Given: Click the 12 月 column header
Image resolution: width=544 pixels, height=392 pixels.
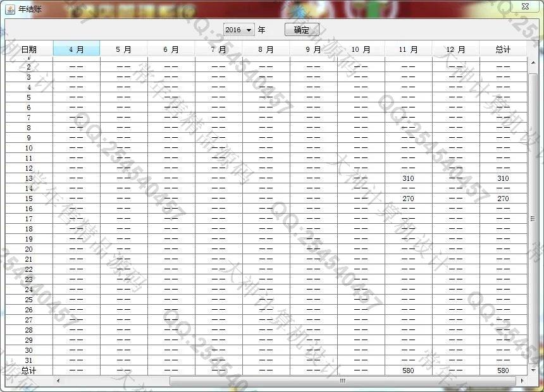Looking at the screenshot, I should (x=456, y=49).
